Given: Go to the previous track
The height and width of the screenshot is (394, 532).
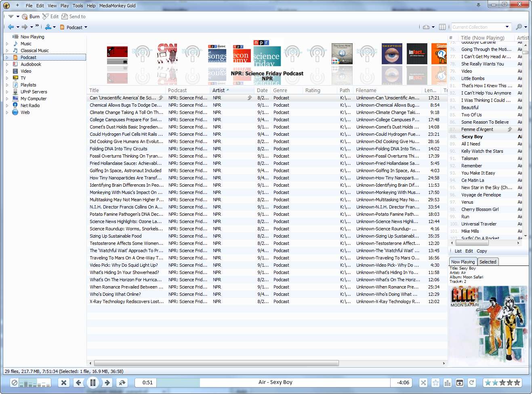Looking at the screenshot, I should (79, 382).
